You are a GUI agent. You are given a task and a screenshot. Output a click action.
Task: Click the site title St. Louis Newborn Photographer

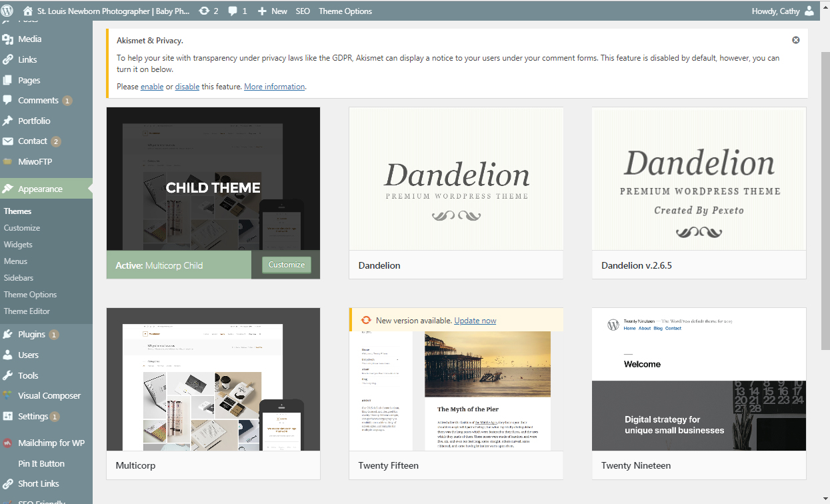[x=113, y=11]
